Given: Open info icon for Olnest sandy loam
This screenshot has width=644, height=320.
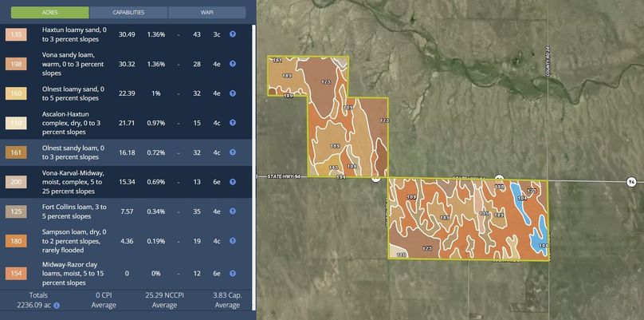Looking at the screenshot, I should point(233,152).
